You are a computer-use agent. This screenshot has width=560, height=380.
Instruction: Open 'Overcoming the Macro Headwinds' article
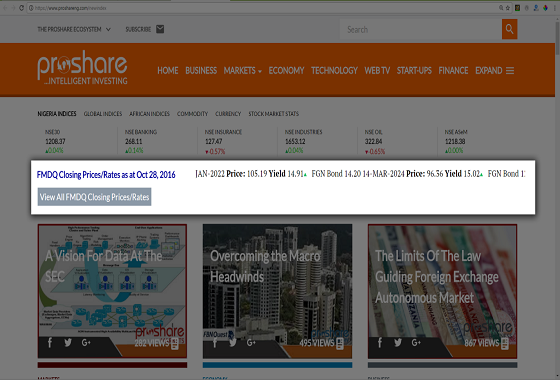[278, 291]
